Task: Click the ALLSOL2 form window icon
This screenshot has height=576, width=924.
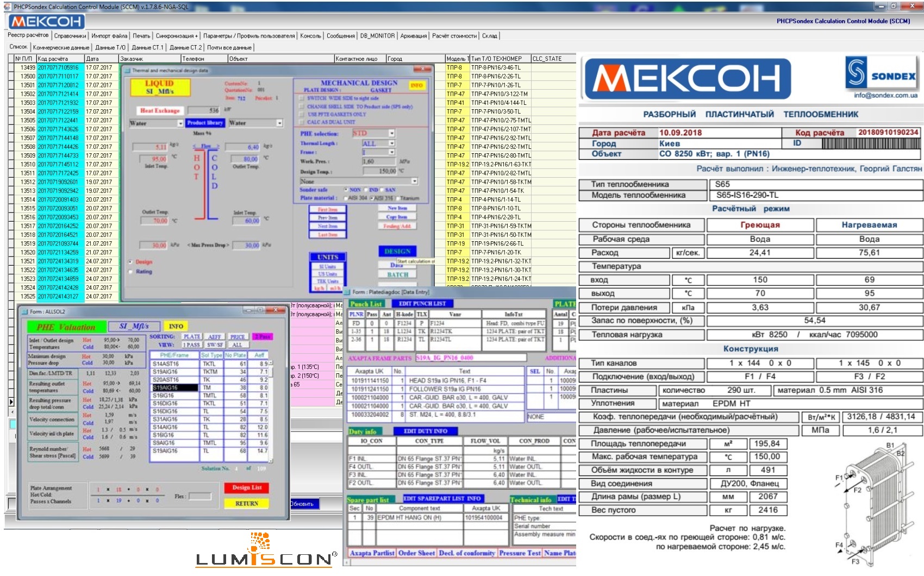Action: click(23, 311)
